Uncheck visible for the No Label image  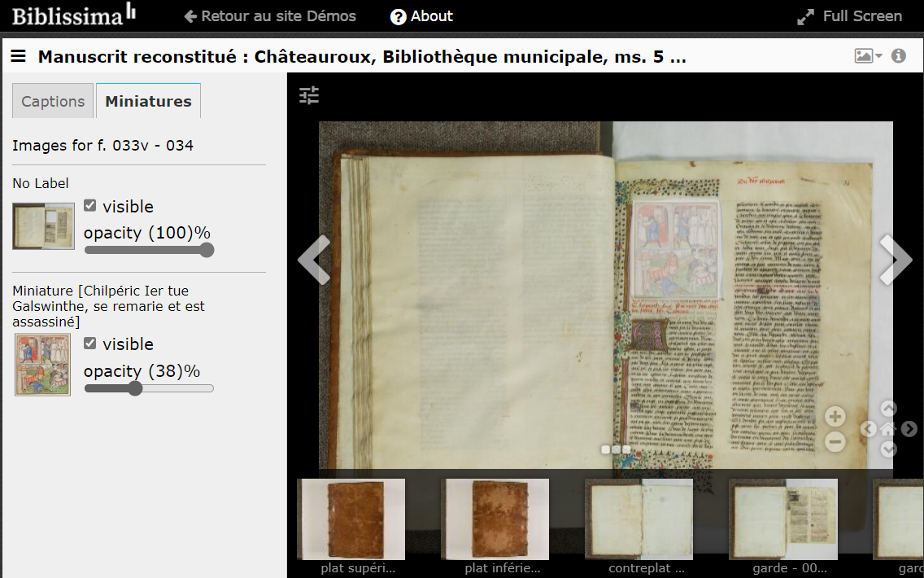coord(89,205)
